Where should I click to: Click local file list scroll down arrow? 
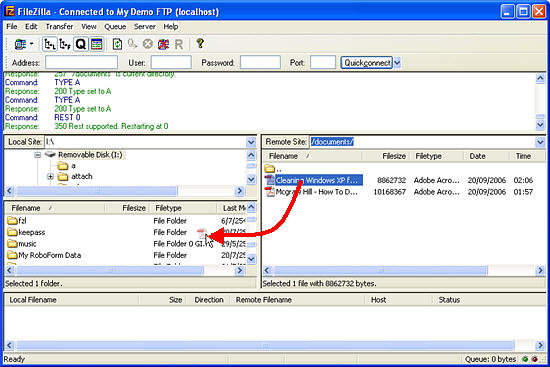pos(251,259)
